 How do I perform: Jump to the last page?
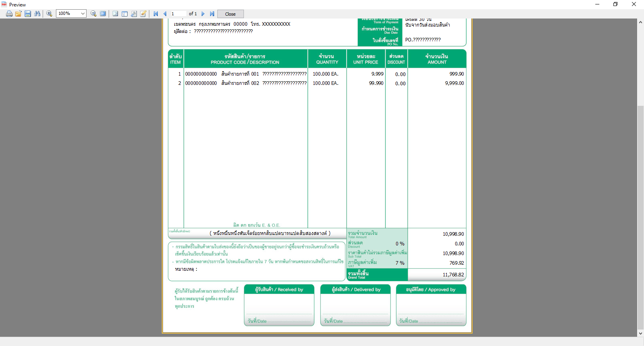coord(212,14)
